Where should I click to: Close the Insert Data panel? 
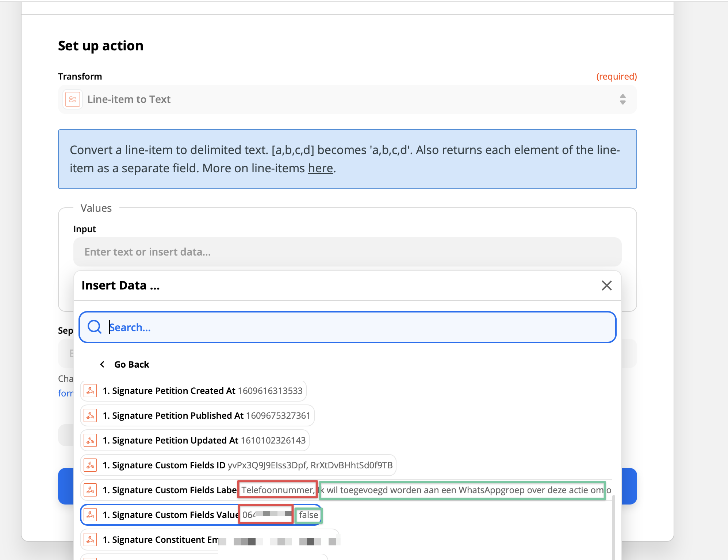pos(606,285)
